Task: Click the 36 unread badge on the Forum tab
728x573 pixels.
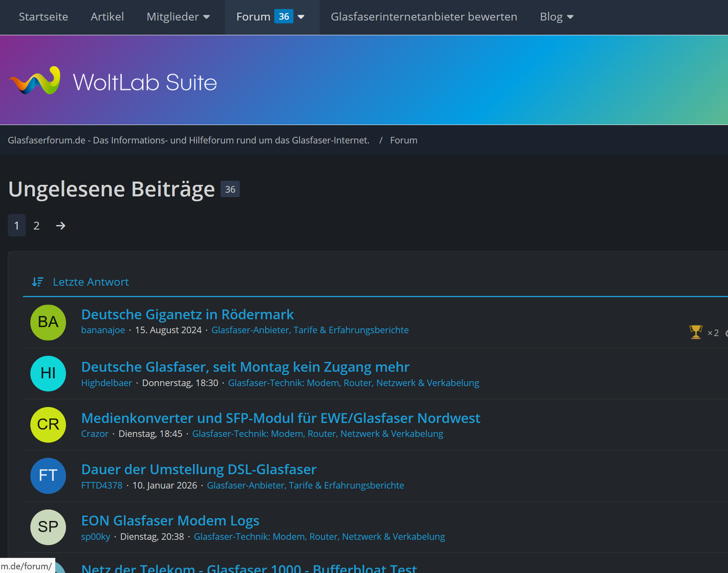Action: tap(284, 17)
